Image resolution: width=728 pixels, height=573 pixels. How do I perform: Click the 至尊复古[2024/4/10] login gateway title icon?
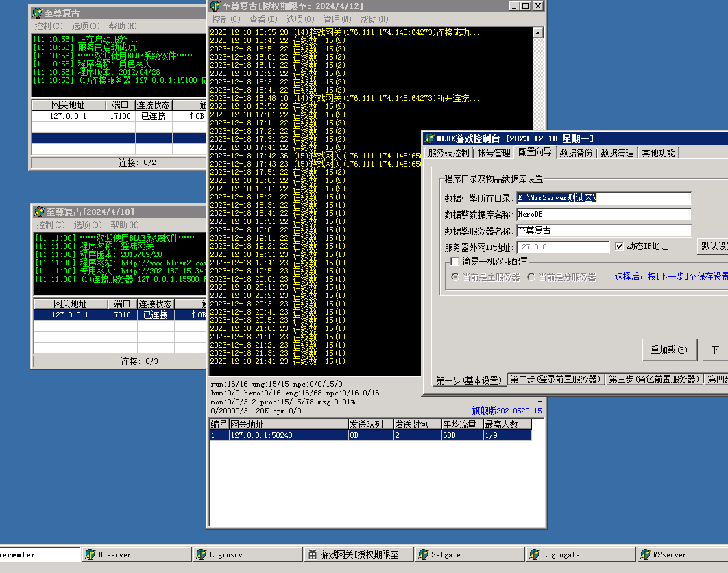(40, 212)
